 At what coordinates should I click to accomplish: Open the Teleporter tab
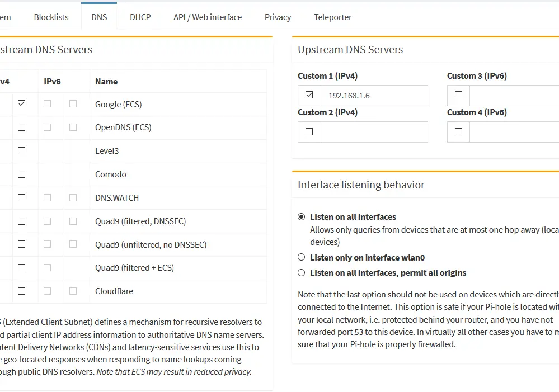click(332, 17)
